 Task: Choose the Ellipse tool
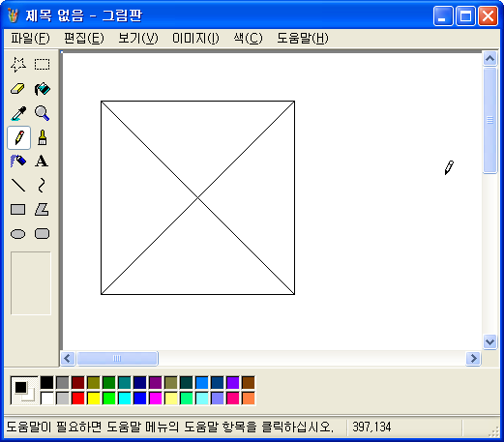18,234
